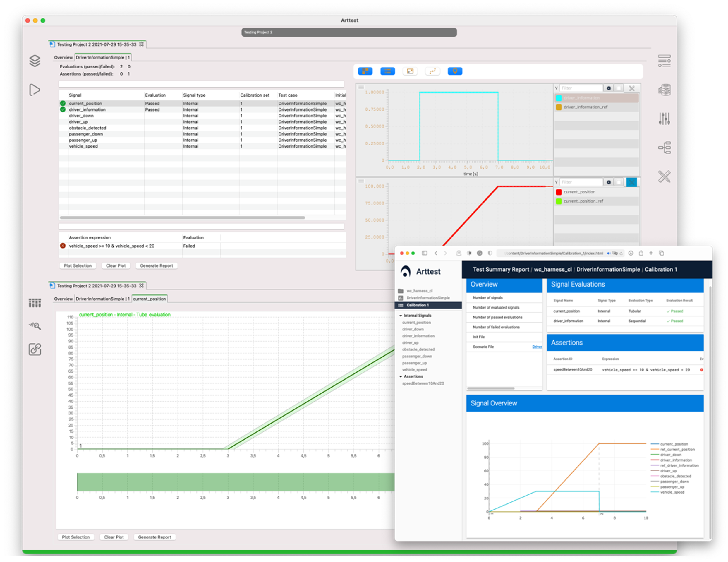728x562 pixels.
Task: Select Calibration 1 in the report sidebar
Action: pos(428,305)
